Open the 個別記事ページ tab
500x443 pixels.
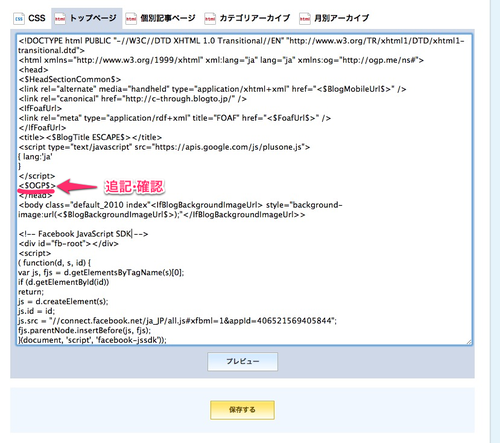coord(161,18)
